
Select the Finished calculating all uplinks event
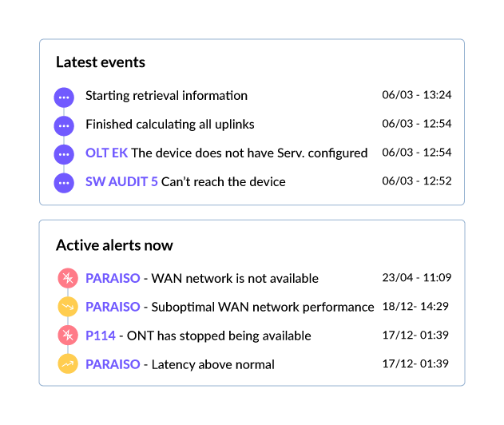tap(170, 125)
